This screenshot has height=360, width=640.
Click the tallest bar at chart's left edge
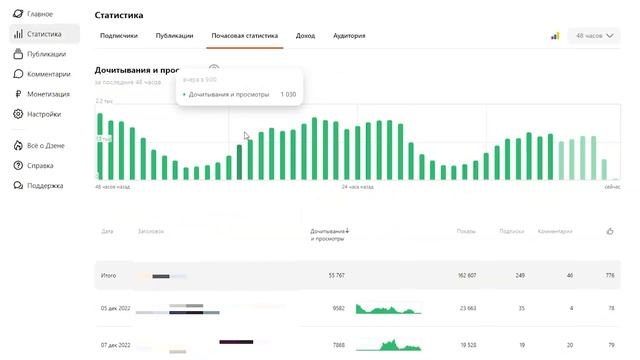100,146
